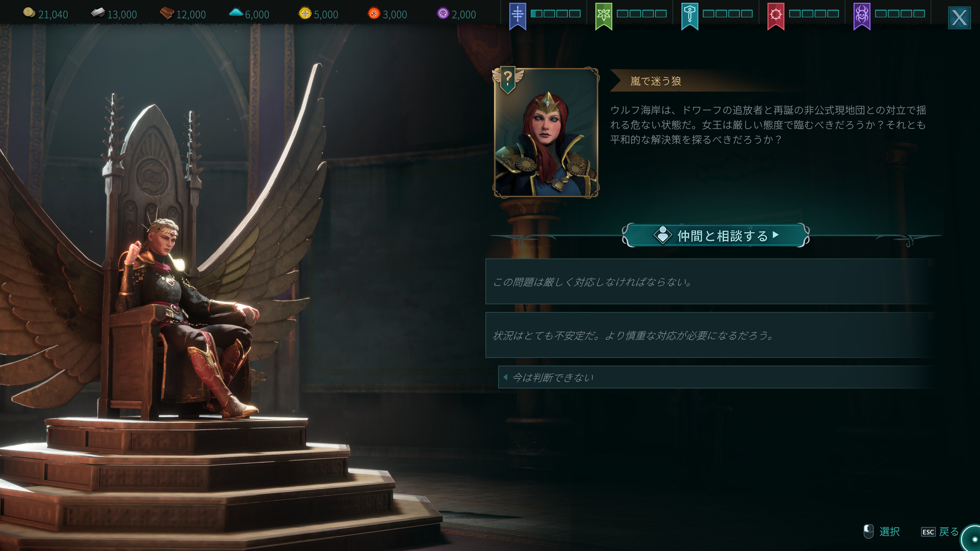Viewport: 980px width, 551px height.
Task: Click the red sun faction banner
Action: 776,16
